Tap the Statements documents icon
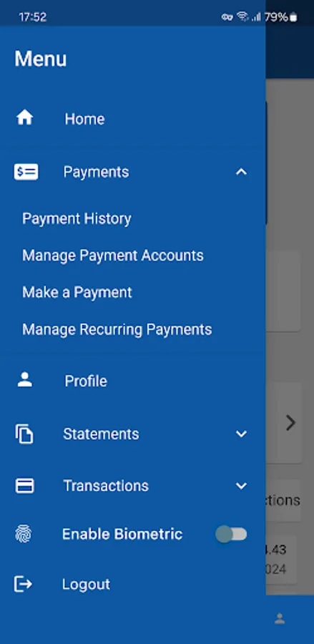 coord(24,434)
